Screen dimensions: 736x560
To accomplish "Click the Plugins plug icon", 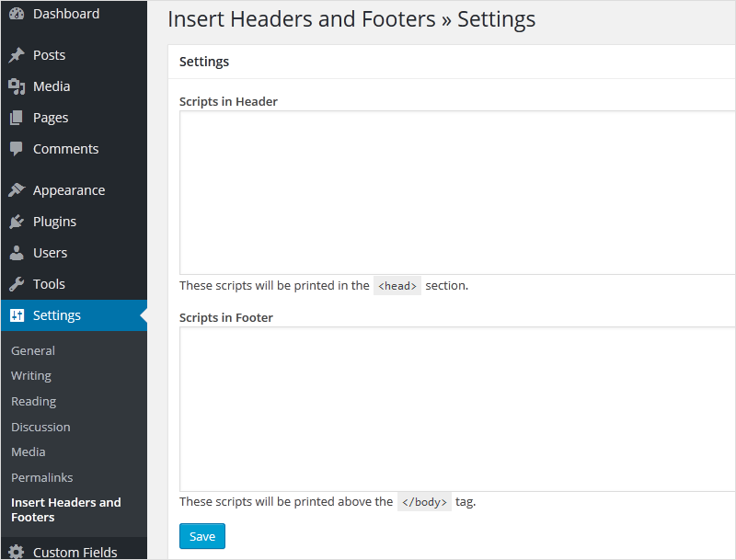I will [17, 222].
